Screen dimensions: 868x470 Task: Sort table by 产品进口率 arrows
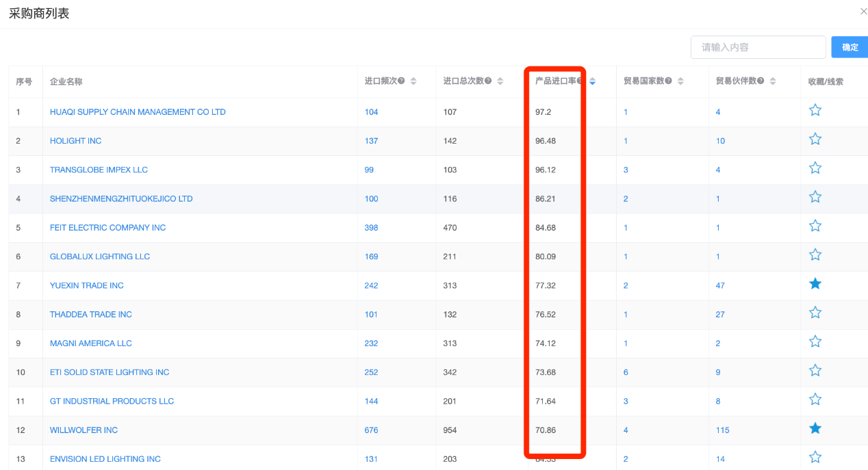click(x=592, y=81)
